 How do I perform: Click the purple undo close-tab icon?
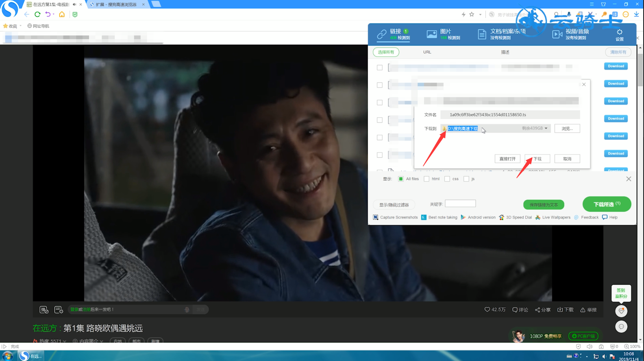pyautogui.click(x=48, y=14)
